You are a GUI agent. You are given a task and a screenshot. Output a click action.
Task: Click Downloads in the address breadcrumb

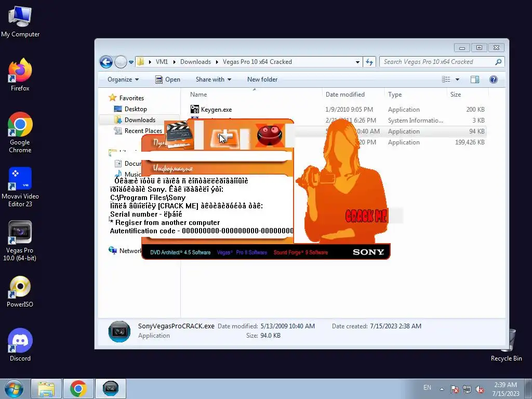click(195, 62)
